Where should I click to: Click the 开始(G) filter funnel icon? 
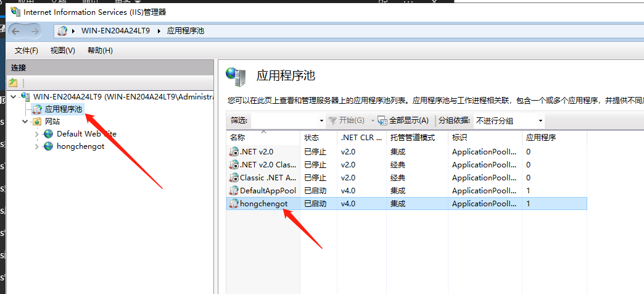click(x=332, y=120)
